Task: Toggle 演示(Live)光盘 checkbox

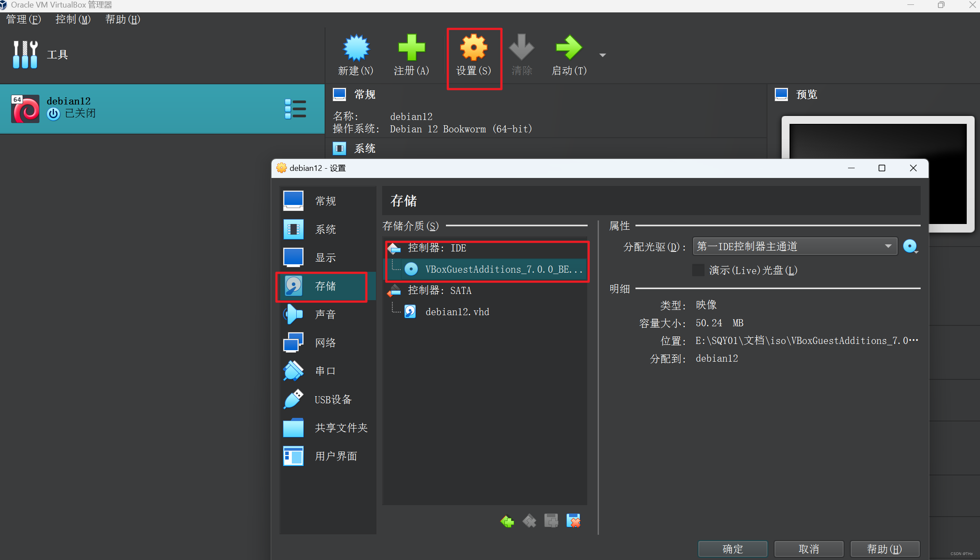Action: [x=698, y=270]
